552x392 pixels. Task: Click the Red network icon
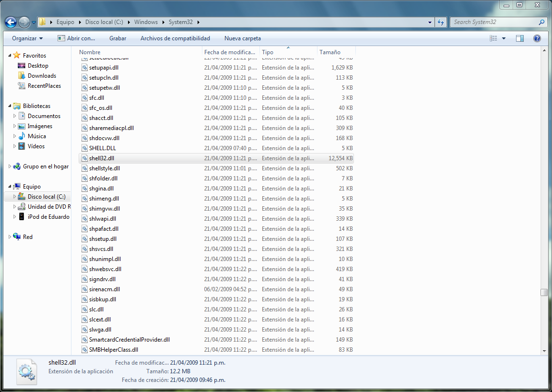click(17, 237)
